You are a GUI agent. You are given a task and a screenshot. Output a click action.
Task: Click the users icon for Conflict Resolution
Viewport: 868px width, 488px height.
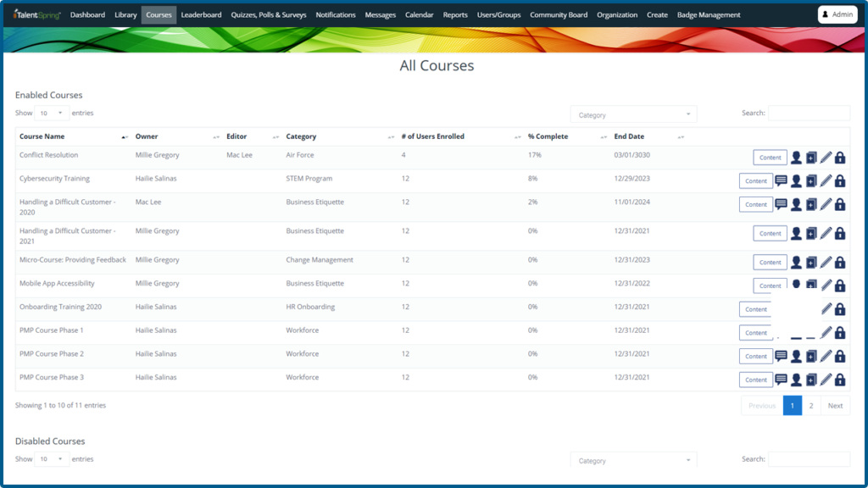(x=796, y=158)
